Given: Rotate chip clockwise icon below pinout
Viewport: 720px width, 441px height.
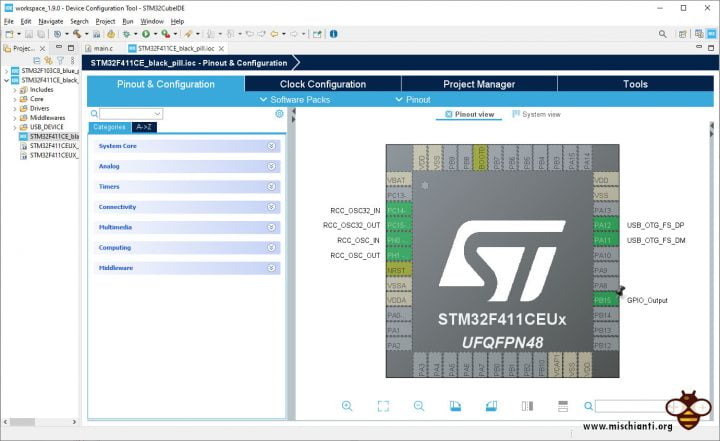Looking at the screenshot, I should click(x=455, y=406).
